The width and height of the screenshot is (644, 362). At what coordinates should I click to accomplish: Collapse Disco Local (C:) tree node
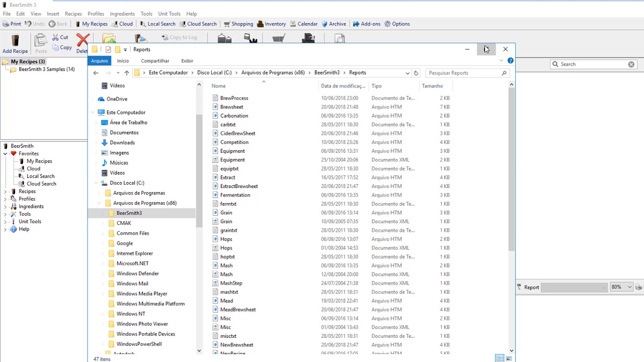coord(97,183)
